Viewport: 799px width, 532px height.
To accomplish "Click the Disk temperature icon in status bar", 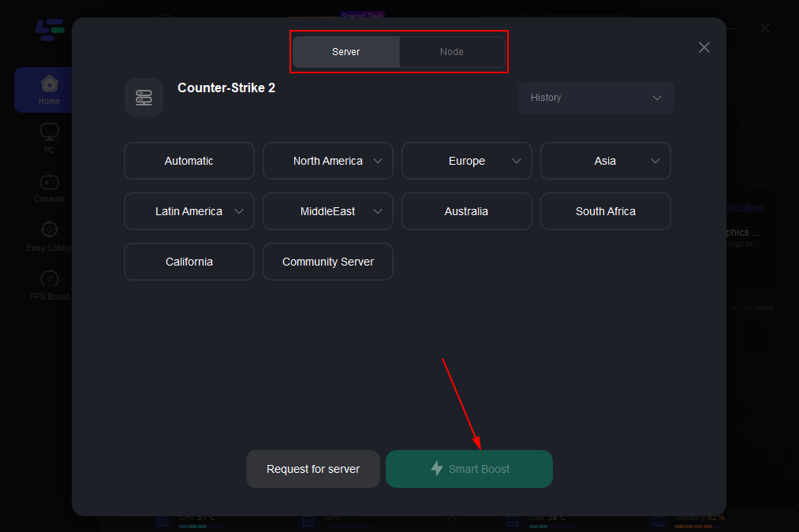I will click(x=513, y=521).
